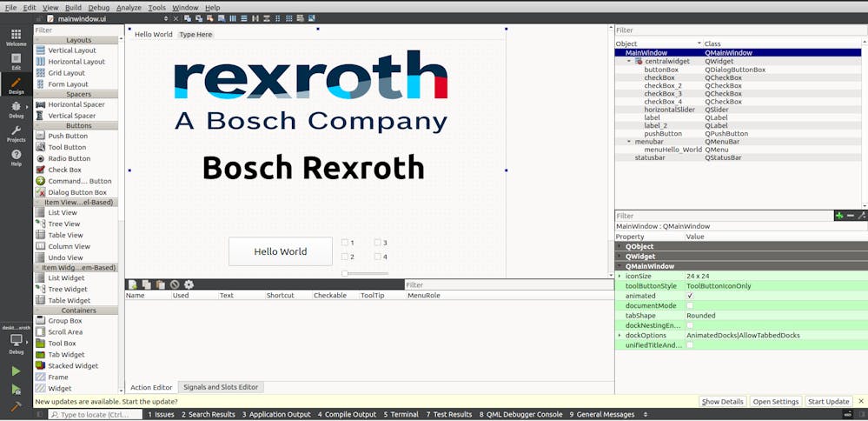Check form checkbox labeled 2
Image resolution: width=868 pixels, height=421 pixels.
pos(345,257)
